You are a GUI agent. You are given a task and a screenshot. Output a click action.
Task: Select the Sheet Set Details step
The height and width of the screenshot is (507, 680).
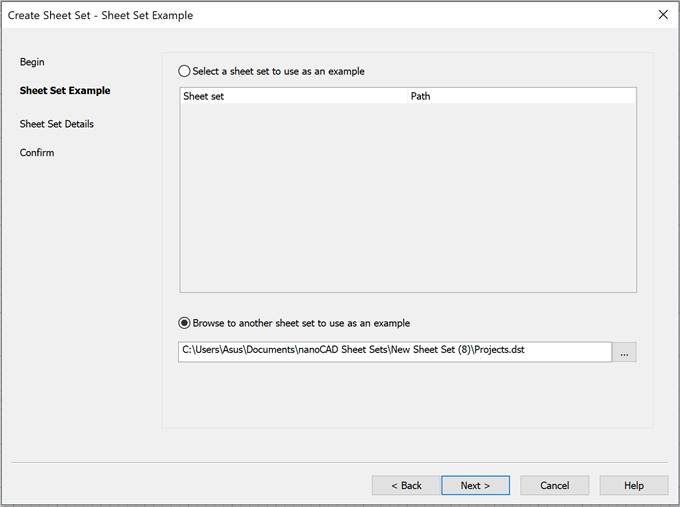point(57,124)
